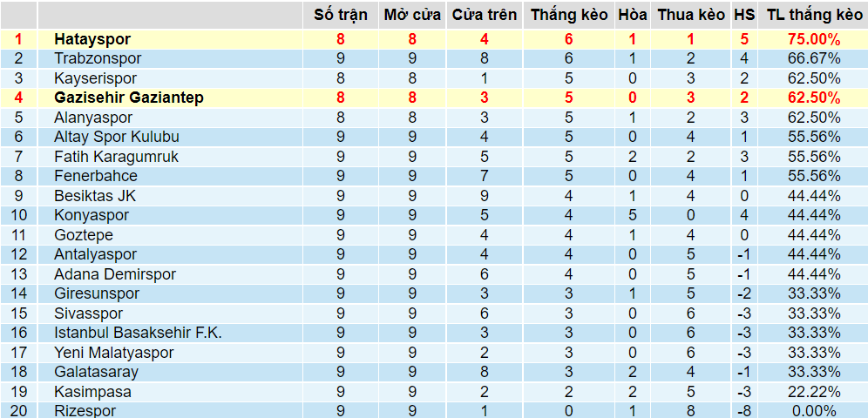Click the 'Hòa' column header

point(633,15)
